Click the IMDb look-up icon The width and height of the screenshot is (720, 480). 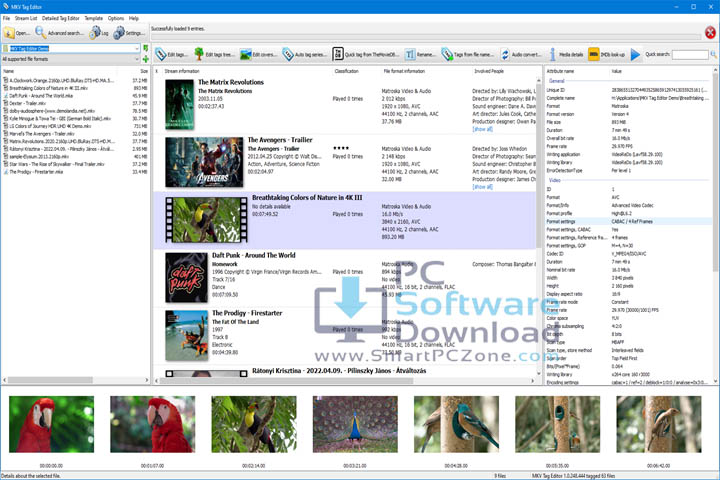tap(594, 54)
